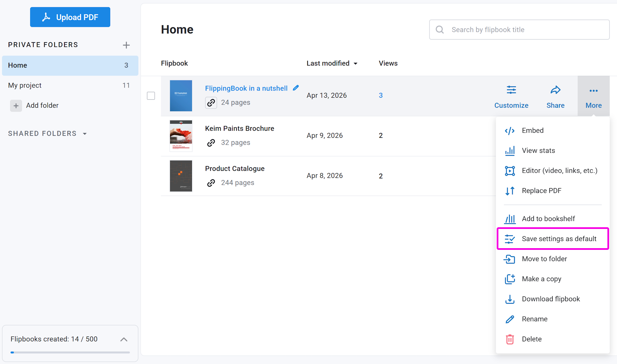Click plus icon next to Private Folders
This screenshot has height=364, width=617.
coord(126,45)
